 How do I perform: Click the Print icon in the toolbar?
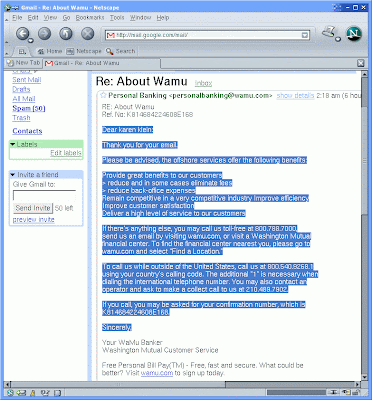coord(329,33)
